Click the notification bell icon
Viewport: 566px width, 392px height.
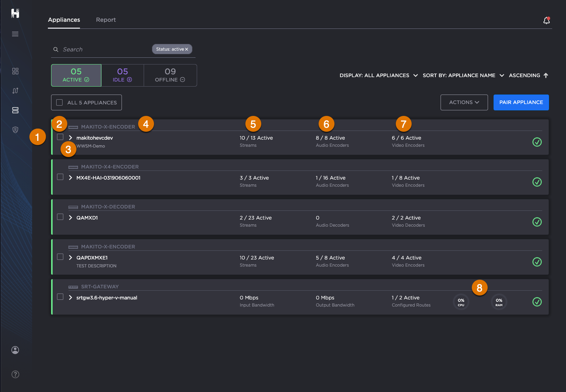(x=547, y=21)
